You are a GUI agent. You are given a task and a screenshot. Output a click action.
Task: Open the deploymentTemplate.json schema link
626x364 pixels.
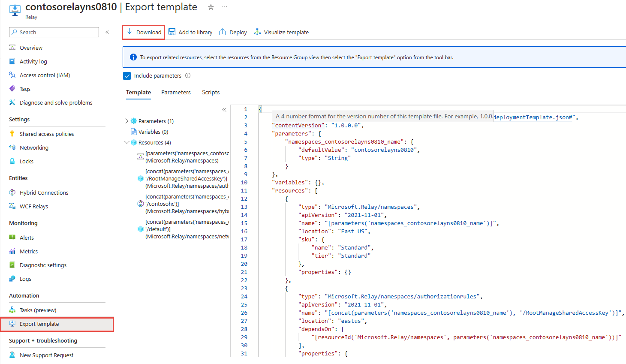click(x=533, y=117)
